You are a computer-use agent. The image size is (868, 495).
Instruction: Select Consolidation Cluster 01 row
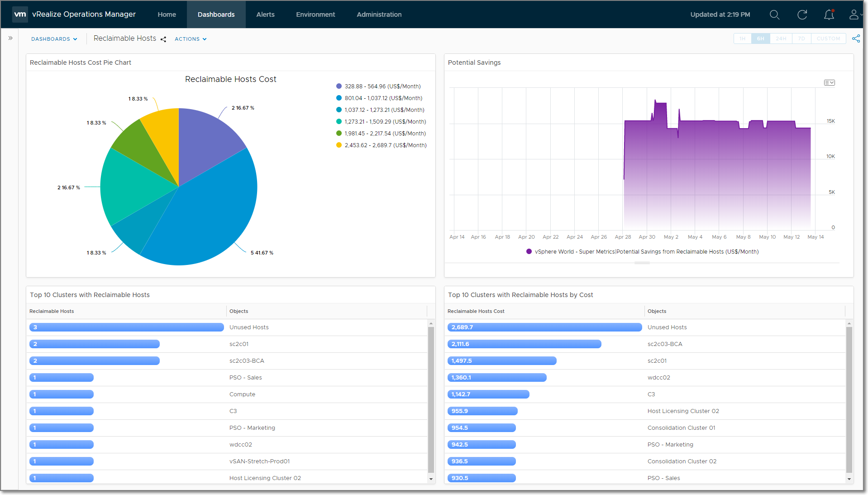click(x=645, y=428)
